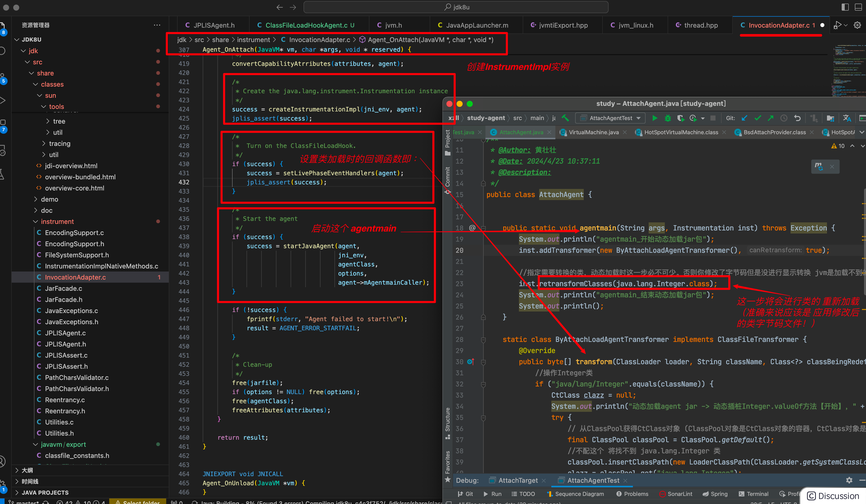Show hidden IntelliJ editor tabs chevron
The height and width of the screenshot is (504, 866).
861,132
